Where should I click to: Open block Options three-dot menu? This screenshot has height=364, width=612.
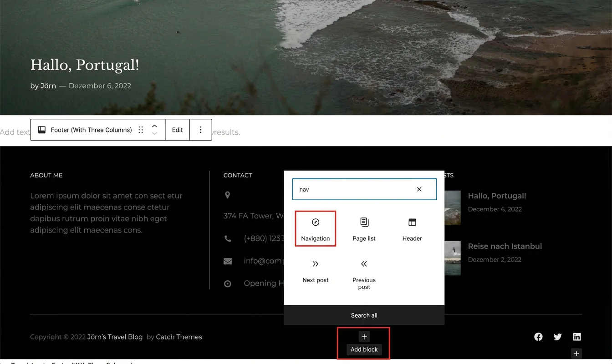coord(200,130)
